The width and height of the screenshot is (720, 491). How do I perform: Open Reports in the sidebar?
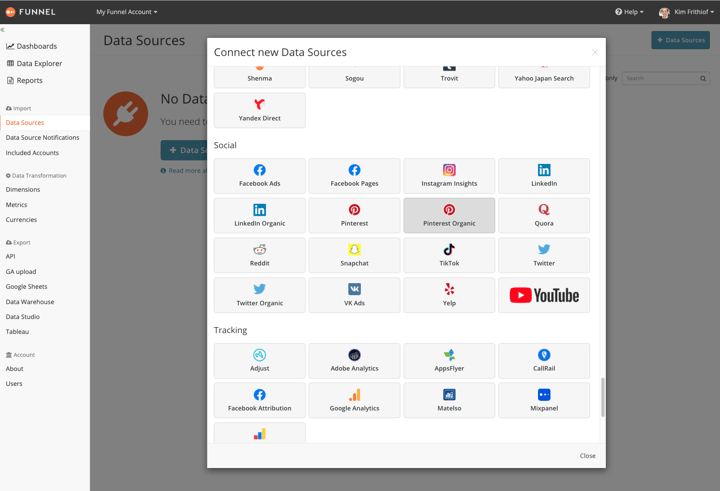tap(25, 80)
